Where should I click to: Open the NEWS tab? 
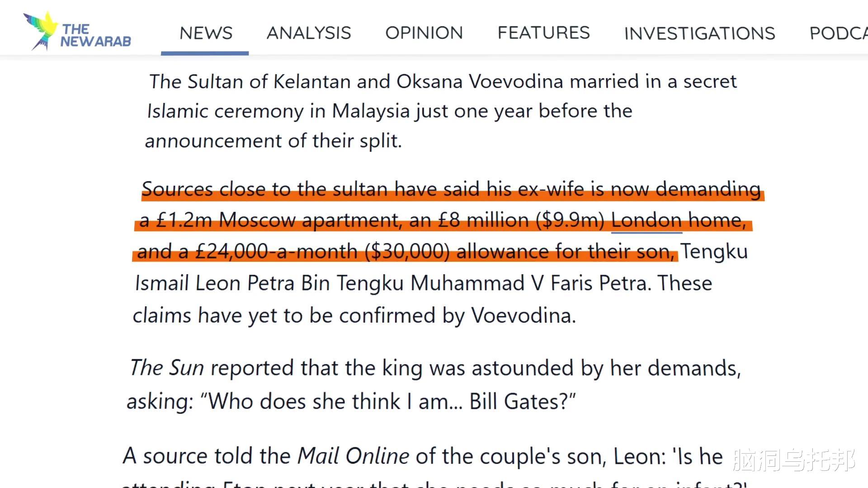click(206, 33)
